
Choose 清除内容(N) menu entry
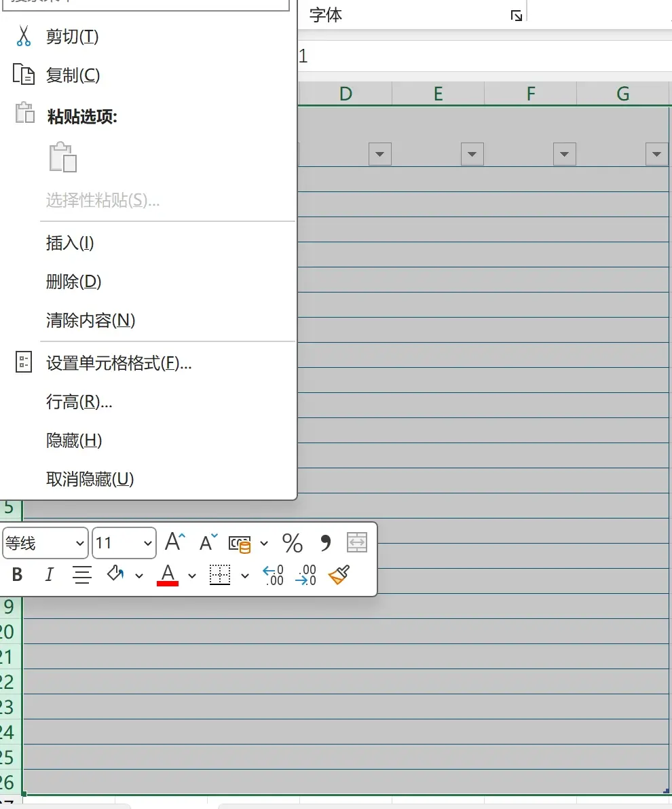point(90,320)
